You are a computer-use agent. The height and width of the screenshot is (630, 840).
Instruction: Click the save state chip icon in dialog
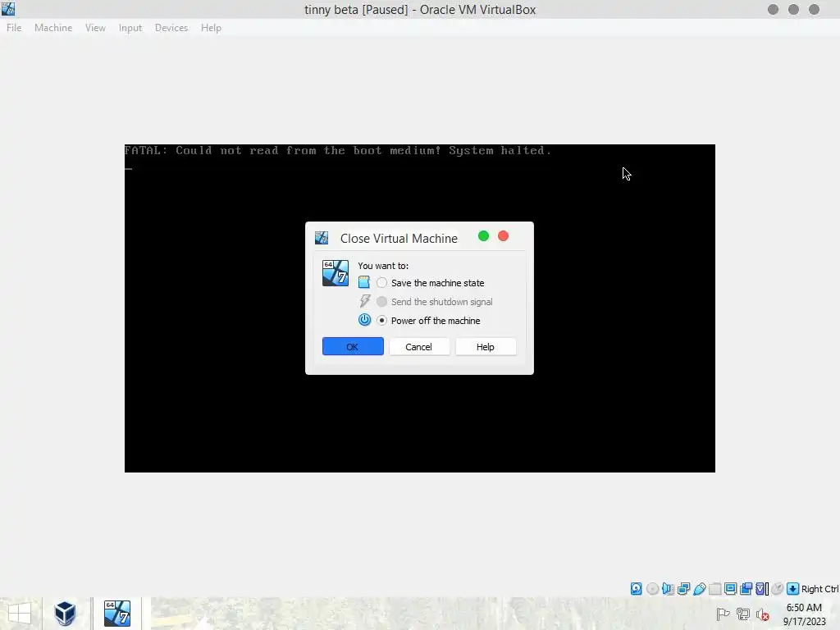[364, 282]
